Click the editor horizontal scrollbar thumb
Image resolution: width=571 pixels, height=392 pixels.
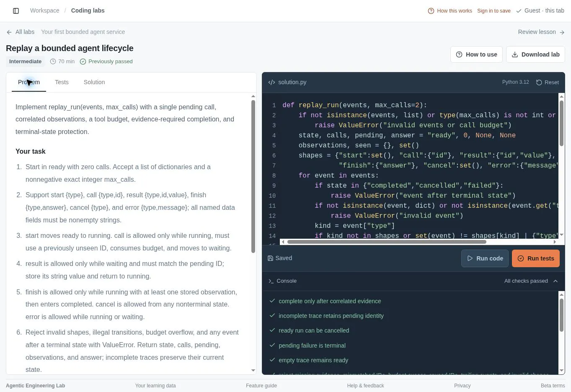[x=387, y=242]
